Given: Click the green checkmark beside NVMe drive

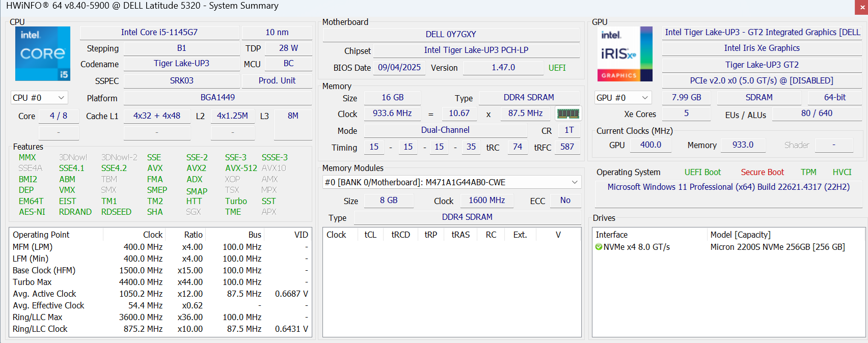Looking at the screenshot, I should [599, 247].
